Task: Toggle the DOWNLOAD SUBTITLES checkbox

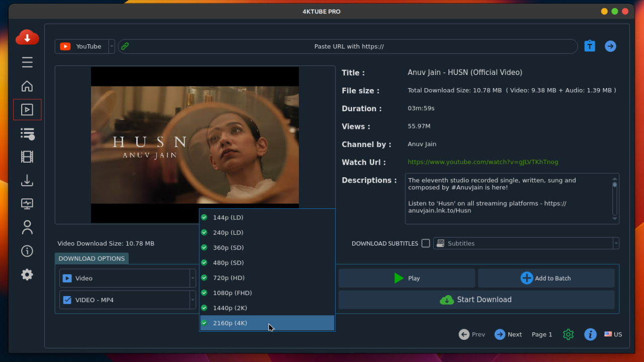Action: tap(426, 243)
